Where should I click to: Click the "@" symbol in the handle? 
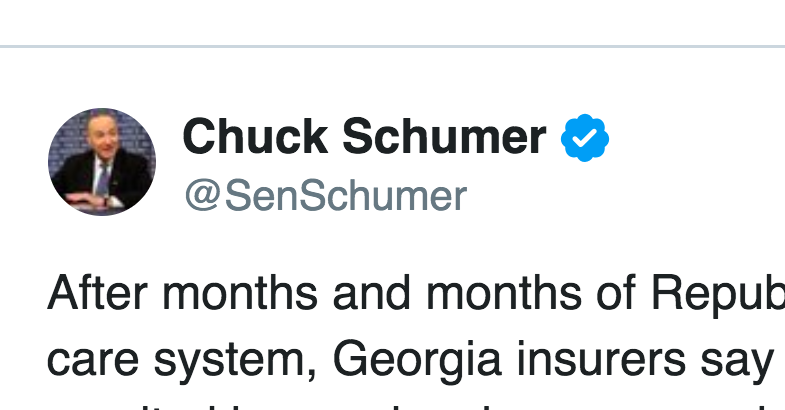pyautogui.click(x=203, y=196)
